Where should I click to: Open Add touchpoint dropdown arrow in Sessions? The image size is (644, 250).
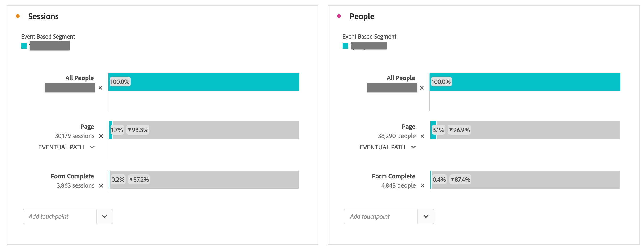[105, 216]
